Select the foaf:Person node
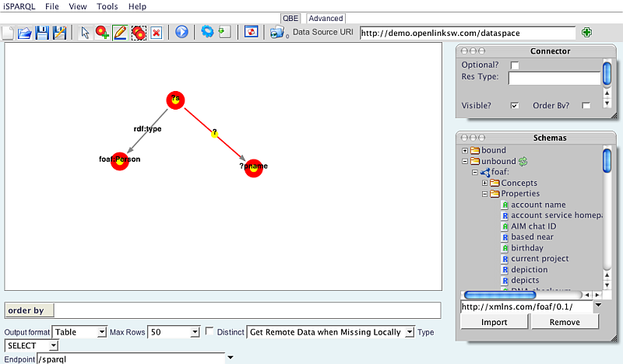This screenshot has height=364, width=623. [x=120, y=161]
